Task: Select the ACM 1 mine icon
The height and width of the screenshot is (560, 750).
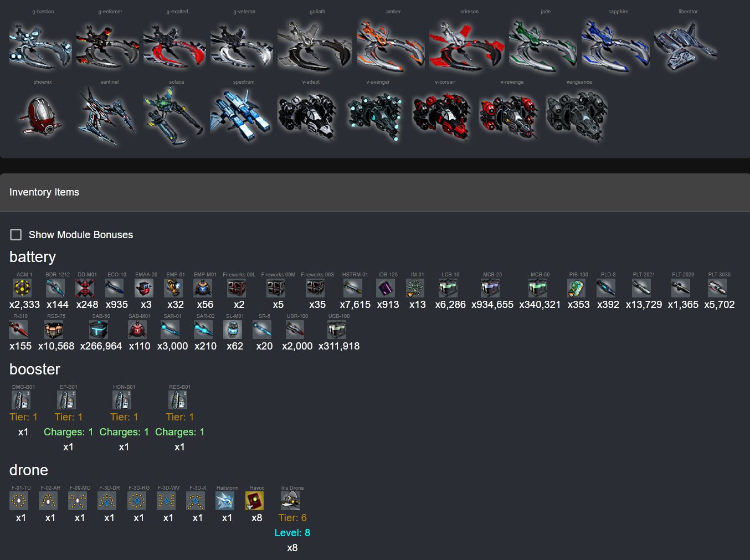Action: point(22,288)
